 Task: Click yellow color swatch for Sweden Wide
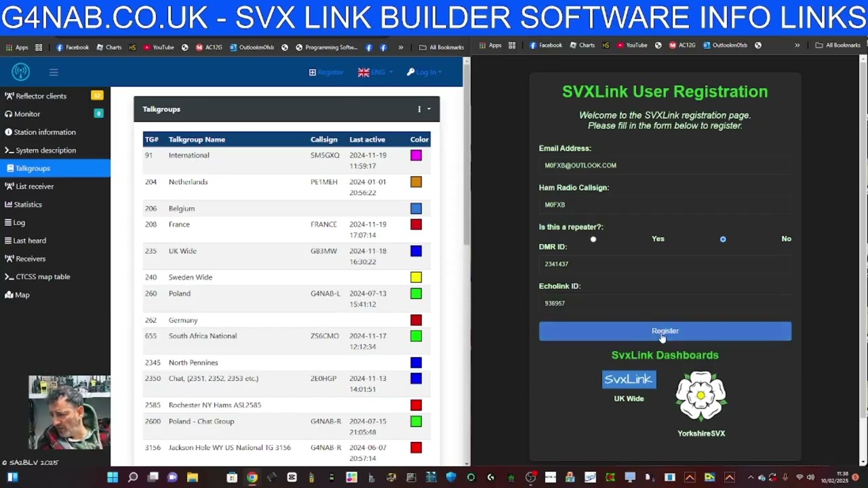[416, 277]
